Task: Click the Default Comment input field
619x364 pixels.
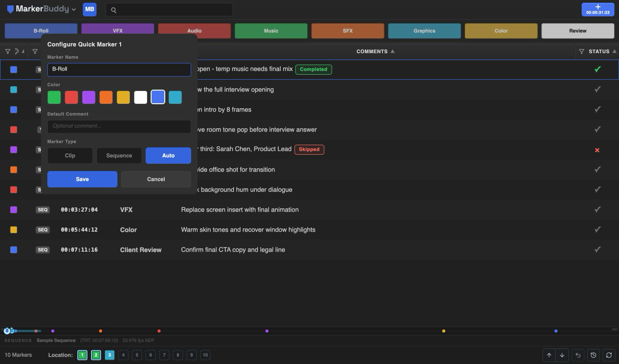Action: pyautogui.click(x=119, y=126)
